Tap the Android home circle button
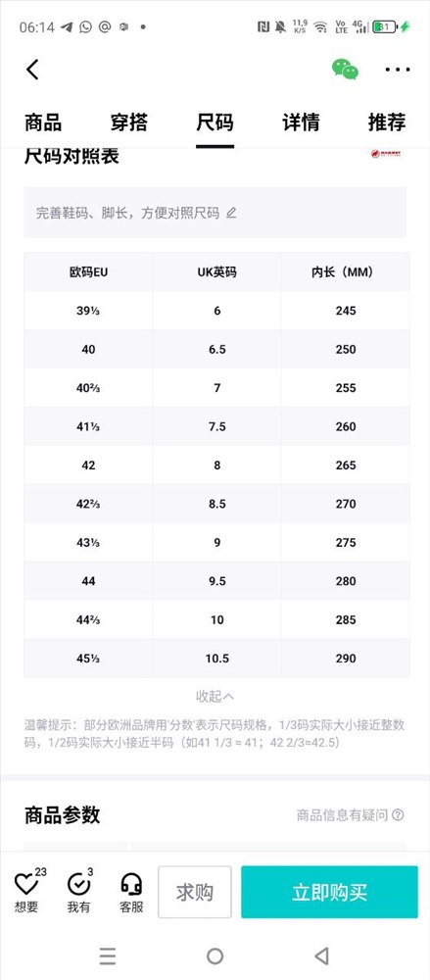 point(215,955)
